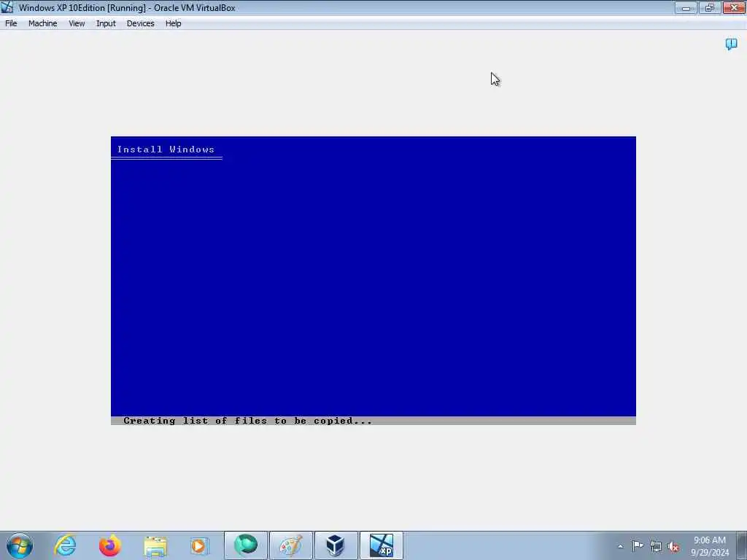Open the File menu
Viewport: 747px width, 560px height.
coord(11,23)
